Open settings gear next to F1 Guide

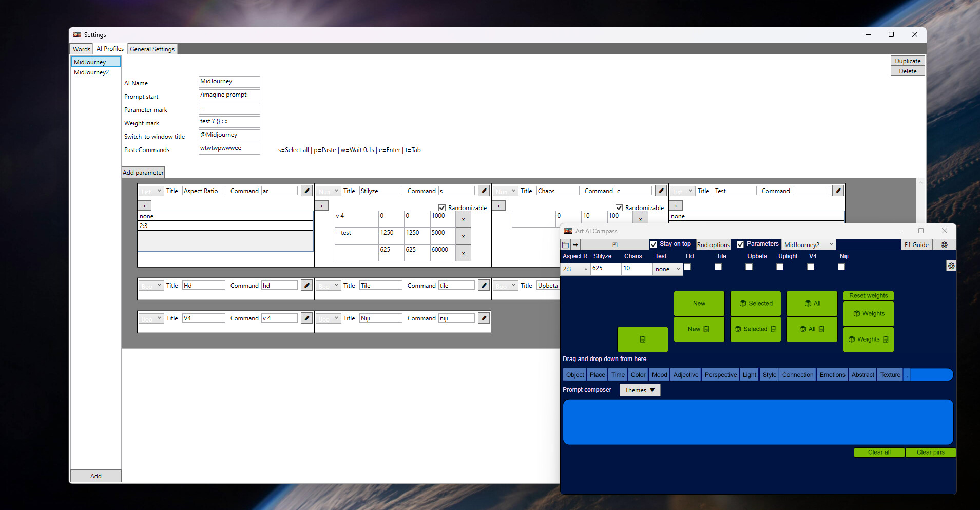[x=945, y=244]
